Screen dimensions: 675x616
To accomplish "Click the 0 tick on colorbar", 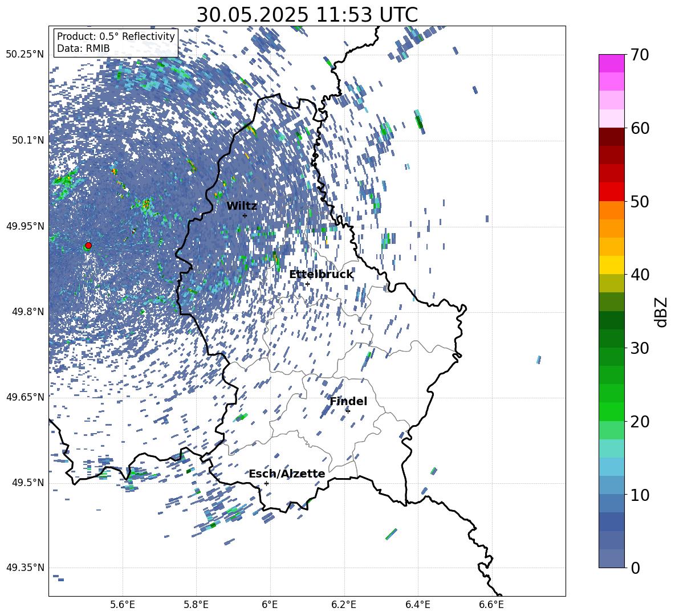I will click(x=636, y=568).
